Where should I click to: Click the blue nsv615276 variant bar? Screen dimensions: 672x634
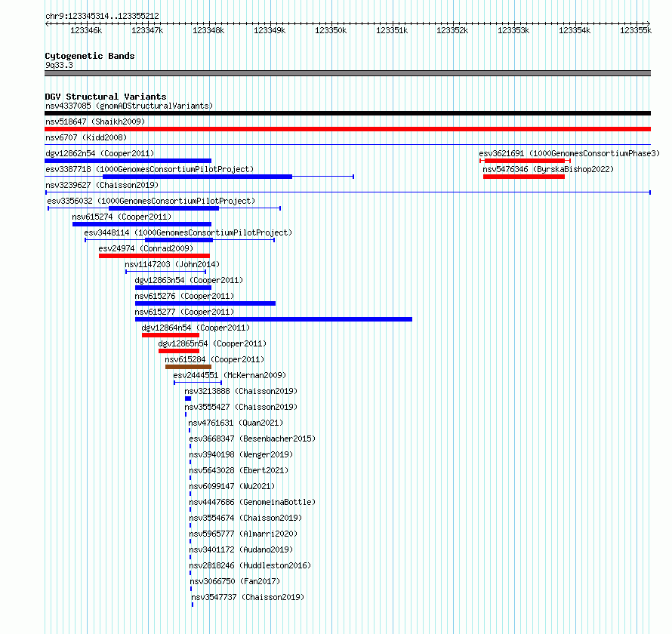[205, 303]
